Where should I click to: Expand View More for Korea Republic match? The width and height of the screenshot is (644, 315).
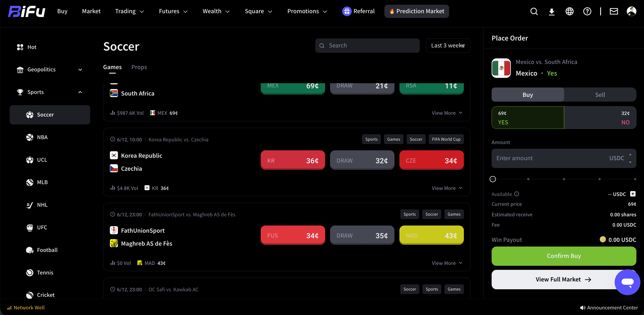click(x=447, y=188)
